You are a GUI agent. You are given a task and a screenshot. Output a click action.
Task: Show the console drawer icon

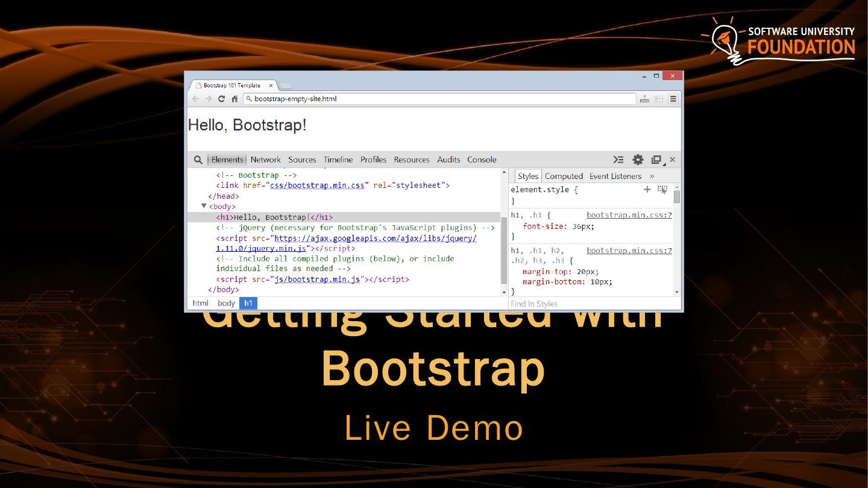pyautogui.click(x=618, y=160)
